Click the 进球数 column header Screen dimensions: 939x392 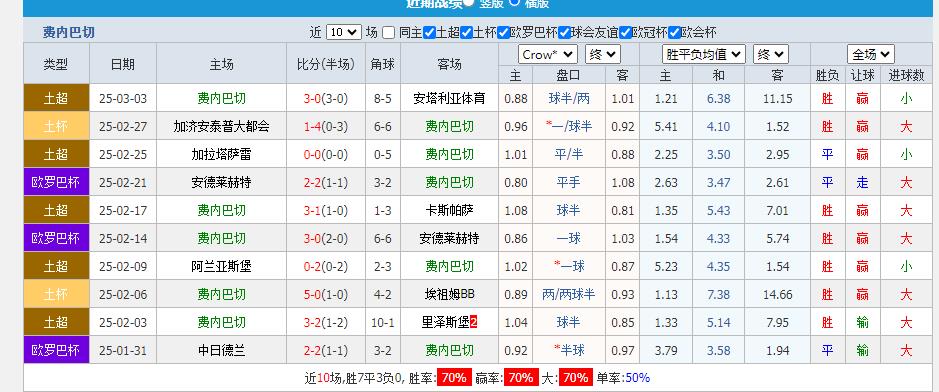click(x=906, y=75)
